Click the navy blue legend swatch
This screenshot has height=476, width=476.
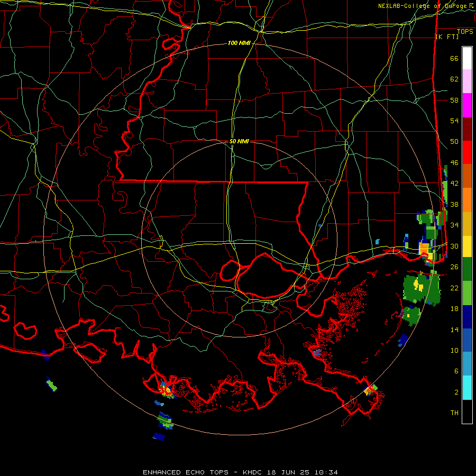(467, 317)
